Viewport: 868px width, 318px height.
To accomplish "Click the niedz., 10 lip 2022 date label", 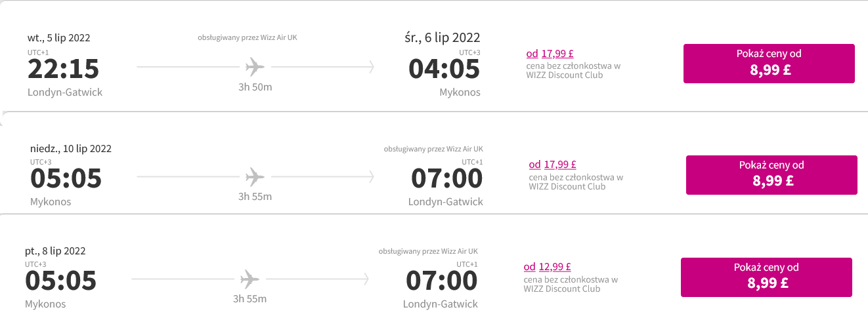I will (x=71, y=148).
